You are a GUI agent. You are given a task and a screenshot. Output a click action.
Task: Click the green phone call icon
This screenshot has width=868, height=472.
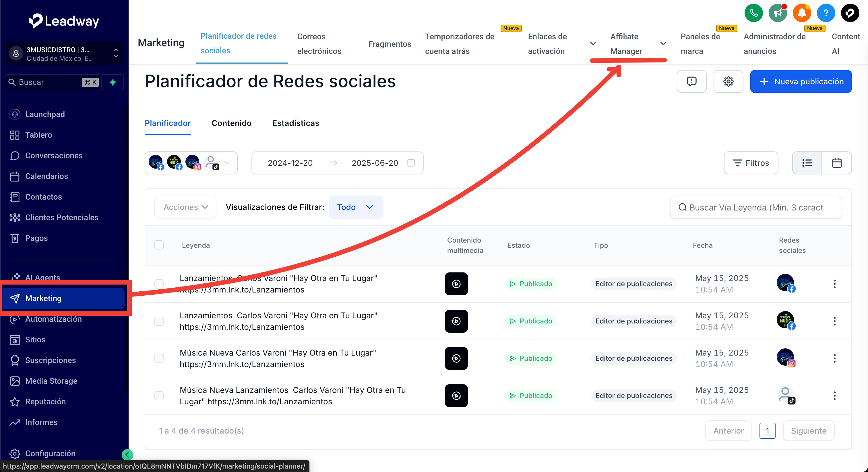(x=753, y=13)
